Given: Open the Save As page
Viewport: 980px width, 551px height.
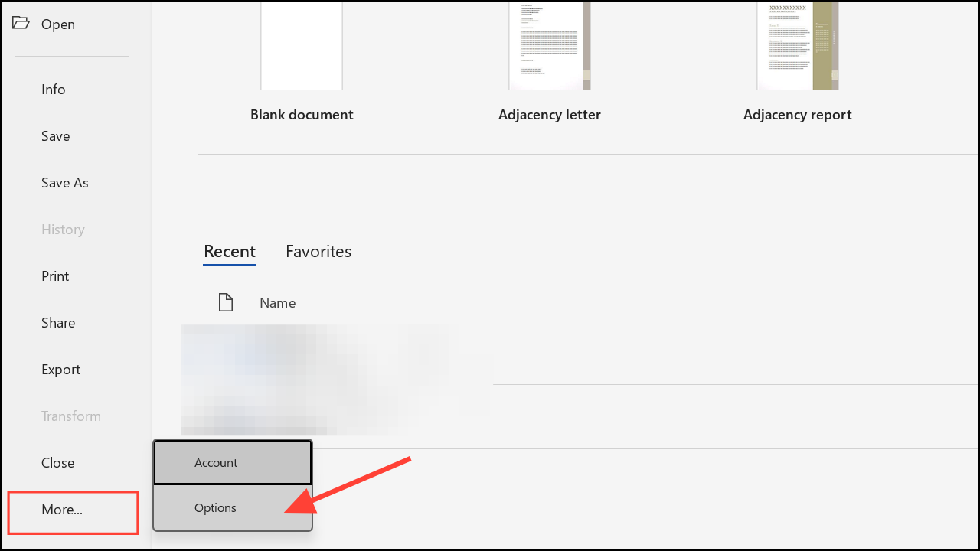Looking at the screenshot, I should (65, 183).
